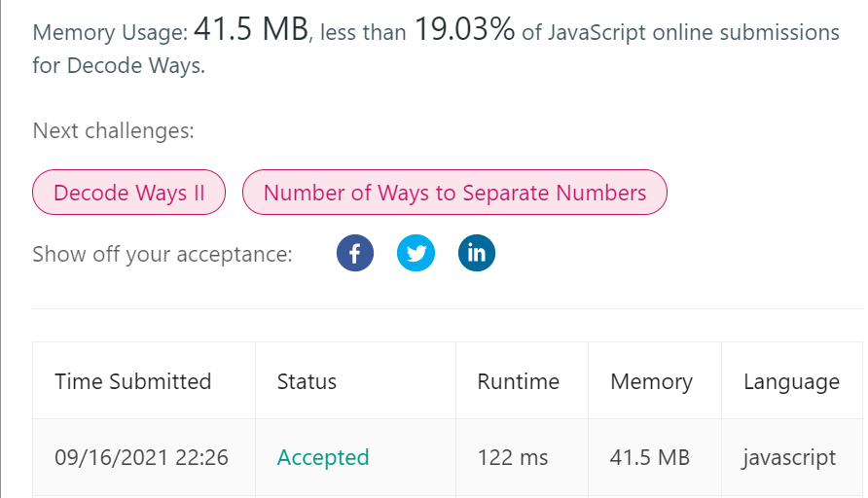868x498 pixels.
Task: Click the 'Memory Usage:' label text
Action: 110,32
